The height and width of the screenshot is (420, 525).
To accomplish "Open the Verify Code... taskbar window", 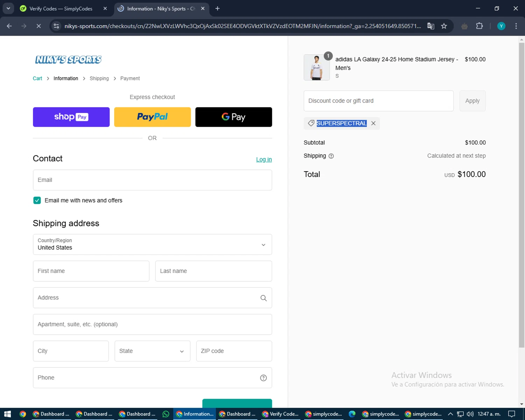I will [280, 414].
